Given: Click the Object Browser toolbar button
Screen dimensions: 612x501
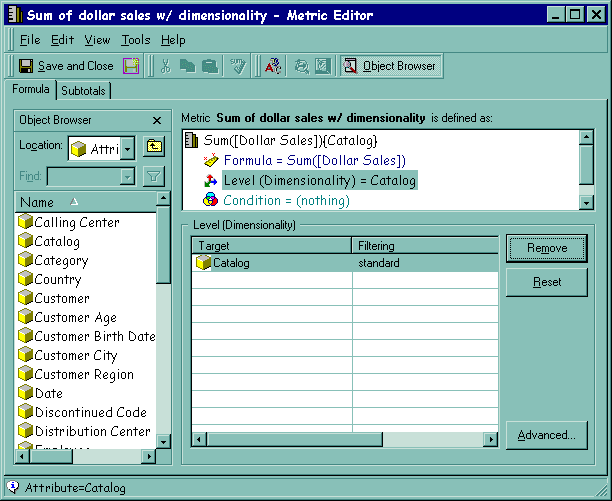Looking at the screenshot, I should 389,66.
